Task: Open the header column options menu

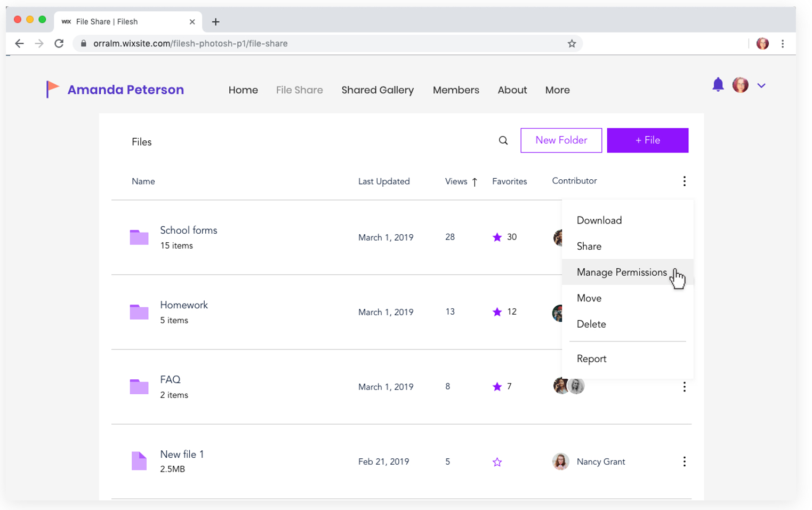Action: 684,181
